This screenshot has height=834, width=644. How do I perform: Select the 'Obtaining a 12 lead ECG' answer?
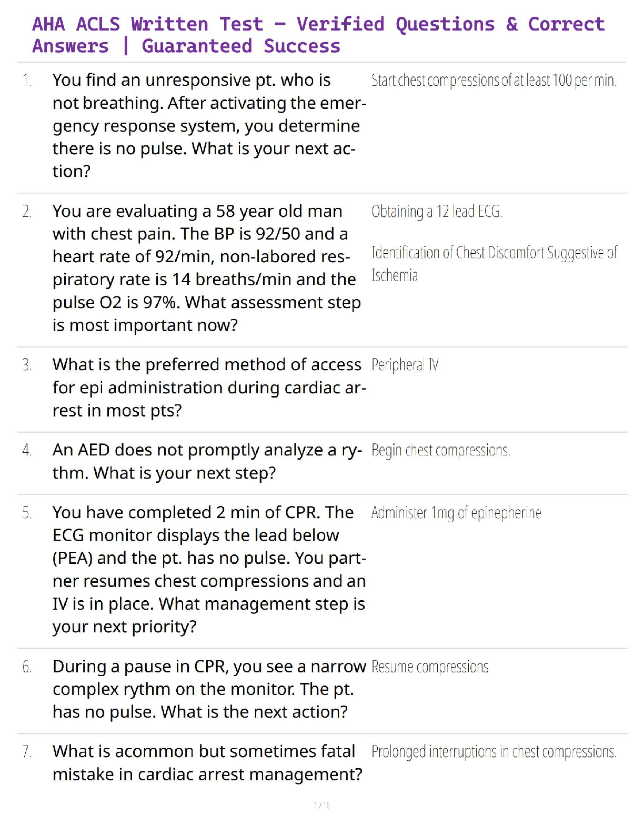click(437, 212)
